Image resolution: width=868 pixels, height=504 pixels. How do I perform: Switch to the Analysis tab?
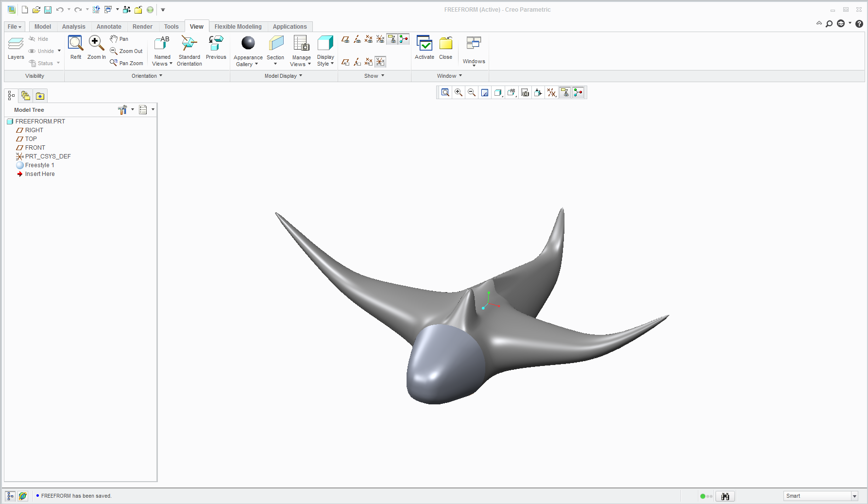click(74, 27)
